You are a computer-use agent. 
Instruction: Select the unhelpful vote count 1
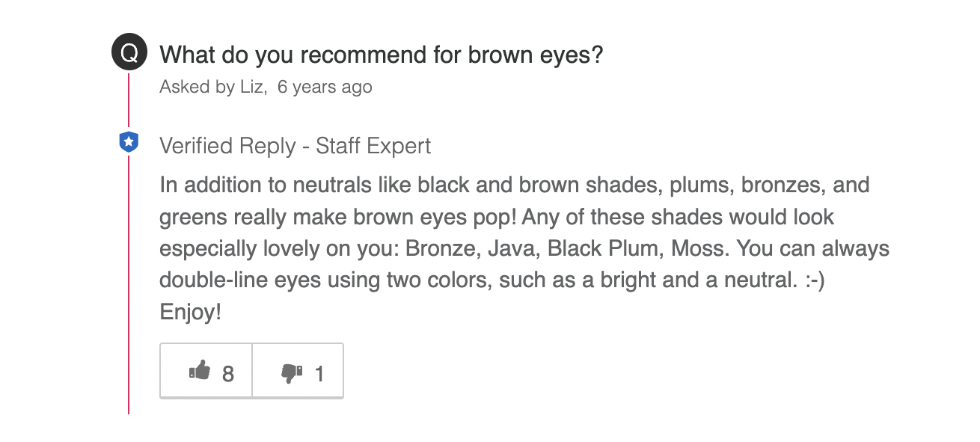click(319, 373)
